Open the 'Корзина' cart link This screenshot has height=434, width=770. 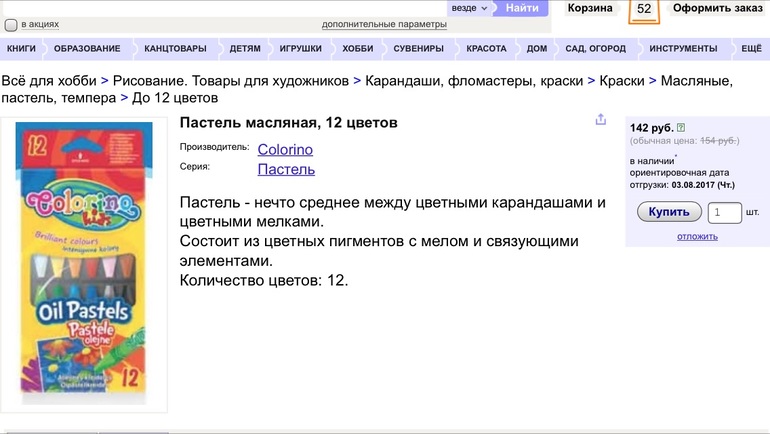[590, 8]
